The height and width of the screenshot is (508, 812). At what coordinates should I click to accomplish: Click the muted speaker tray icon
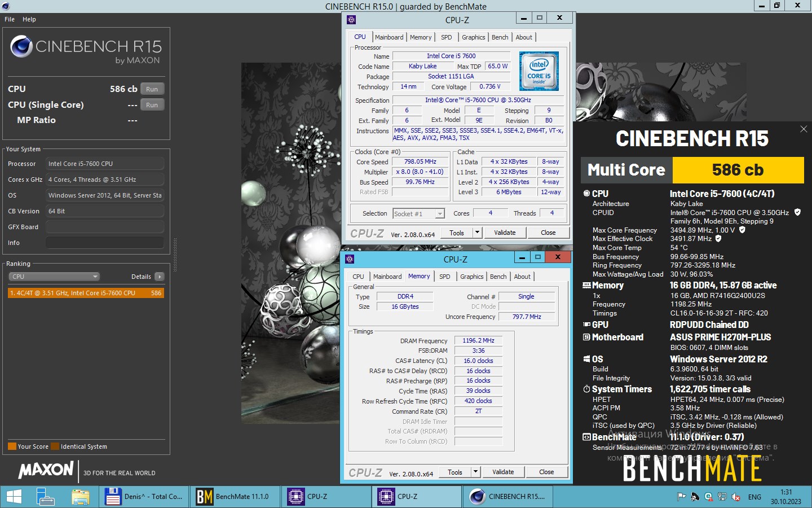tap(736, 497)
